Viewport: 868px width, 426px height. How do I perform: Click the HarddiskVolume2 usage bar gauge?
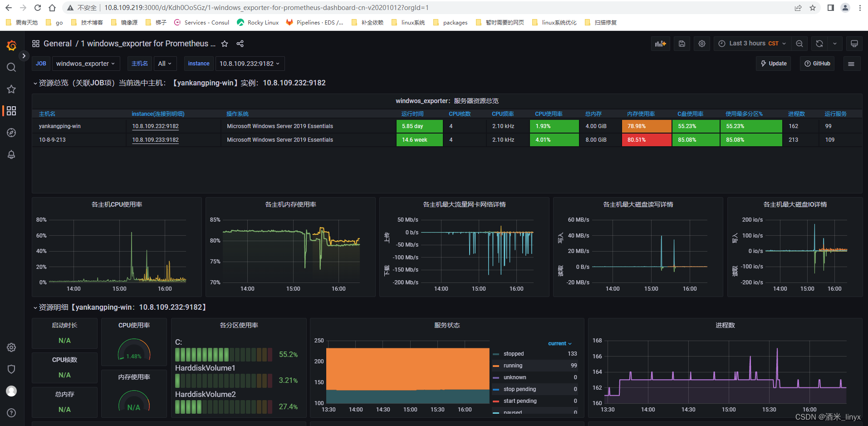click(x=224, y=407)
